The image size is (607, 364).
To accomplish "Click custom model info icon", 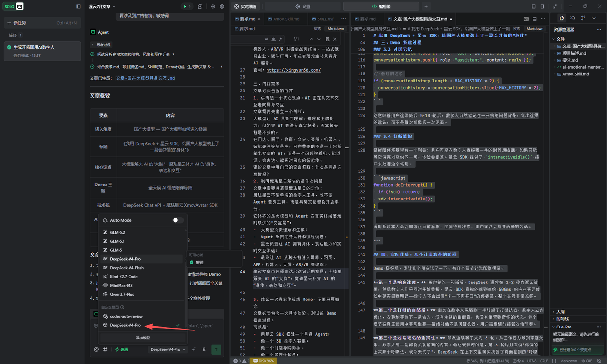I will pyautogui.click(x=122, y=307).
